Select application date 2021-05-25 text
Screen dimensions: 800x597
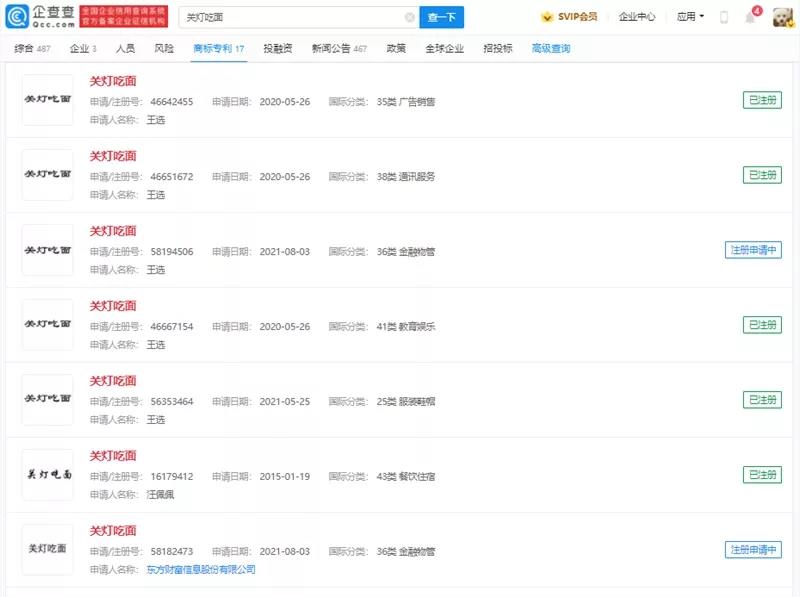tap(285, 402)
